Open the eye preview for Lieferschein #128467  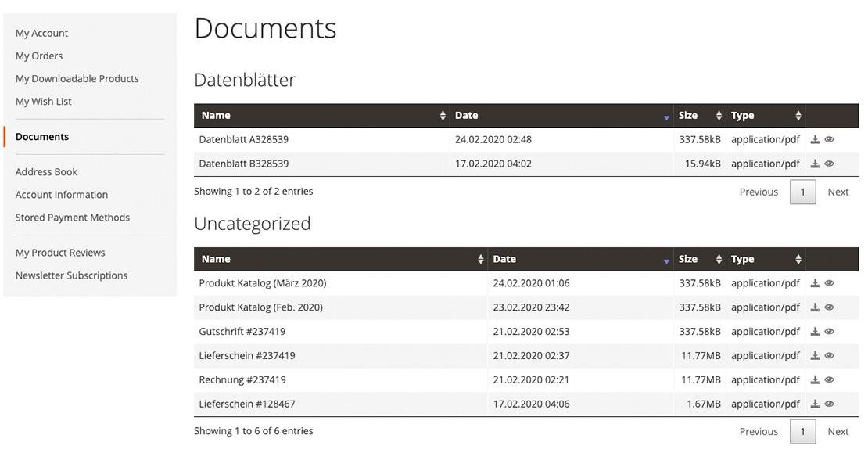coord(830,404)
